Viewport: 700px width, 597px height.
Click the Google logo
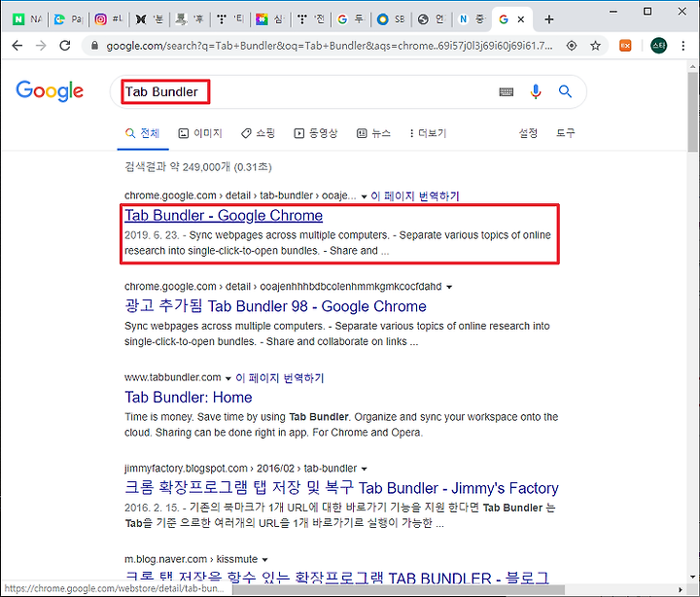50,91
